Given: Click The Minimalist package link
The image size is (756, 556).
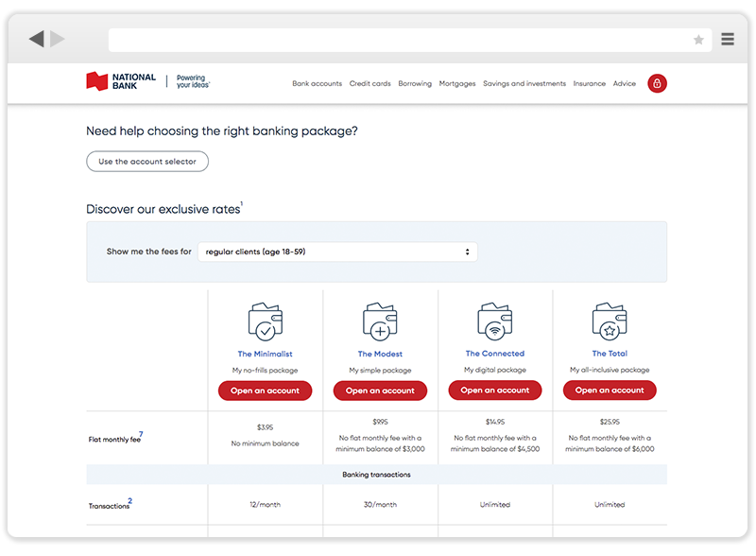Looking at the screenshot, I should pyautogui.click(x=266, y=354).
